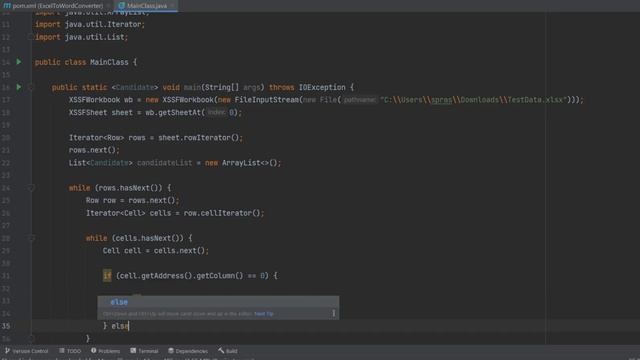Click the Next Tip link in popup
This screenshot has height=360, width=640.
click(x=264, y=314)
